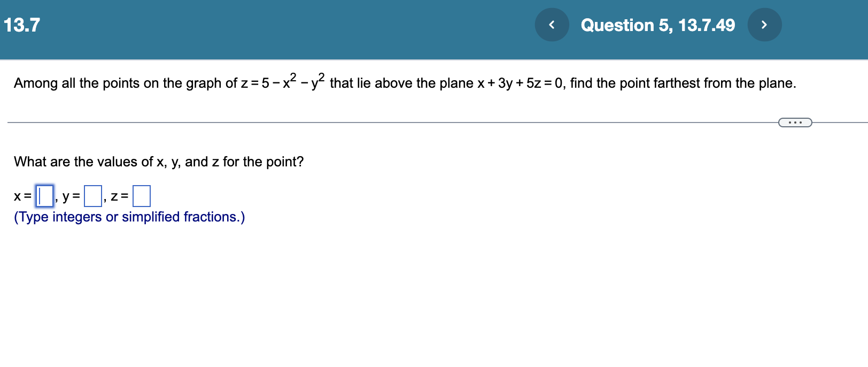This screenshot has width=868, height=367.
Task: Click the answer hint text about fractions
Action: [x=129, y=217]
